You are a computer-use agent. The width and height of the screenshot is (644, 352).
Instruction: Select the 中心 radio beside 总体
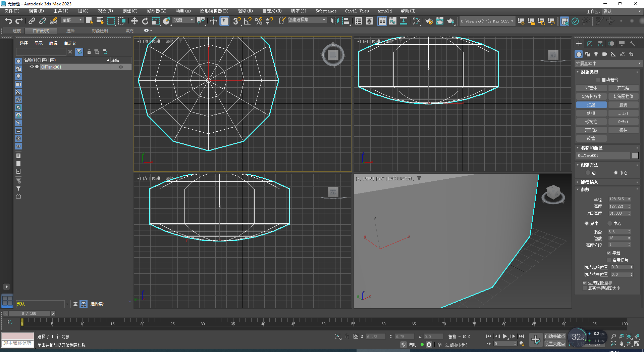[x=610, y=223]
